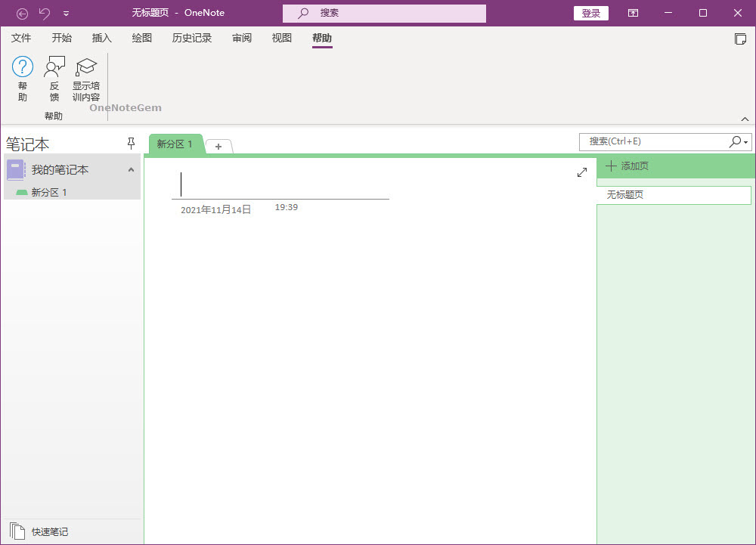The height and width of the screenshot is (545, 756).
Task: Collapse the 我的笔记本 notebook chevron
Action: 131,170
